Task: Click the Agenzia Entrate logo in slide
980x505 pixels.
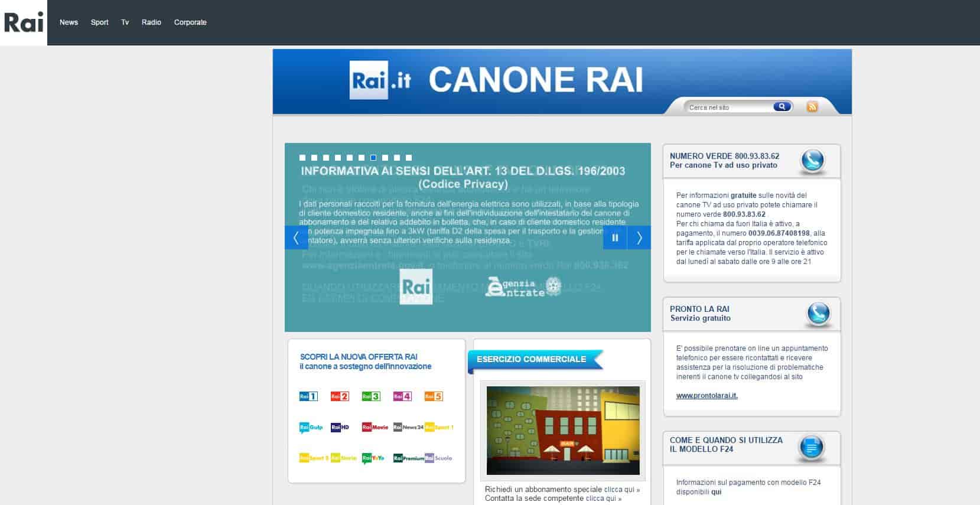Action: (522, 286)
